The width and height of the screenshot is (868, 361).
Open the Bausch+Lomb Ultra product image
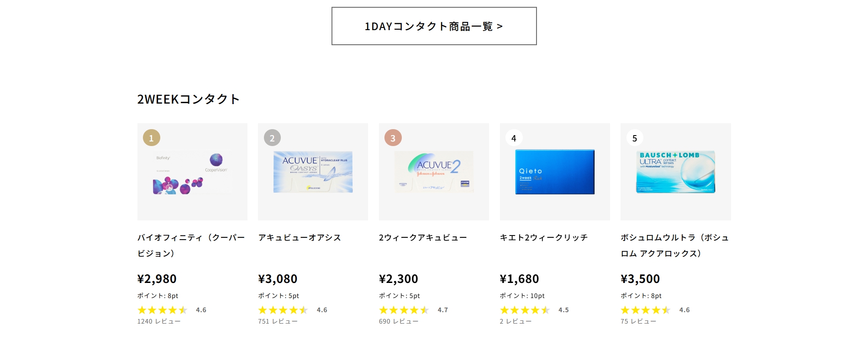pos(676,172)
